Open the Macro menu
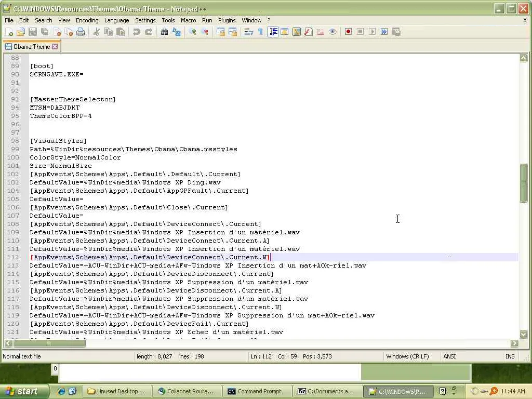Screen dimensions: 532x399 tap(188, 20)
